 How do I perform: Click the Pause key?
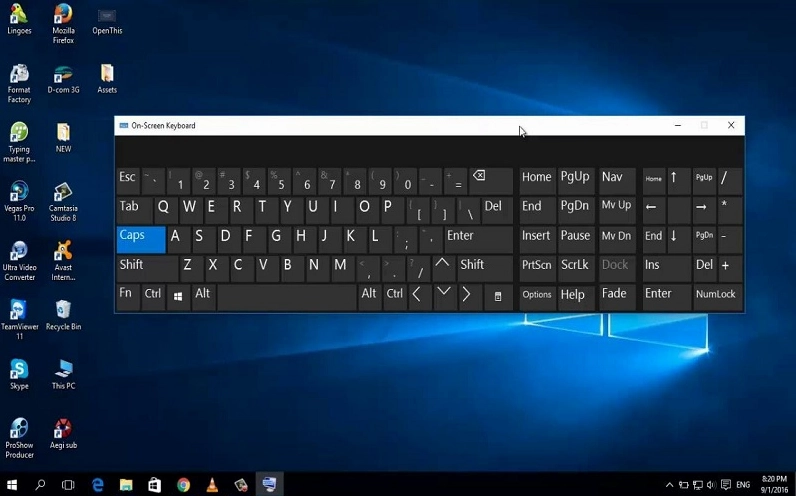(x=576, y=239)
